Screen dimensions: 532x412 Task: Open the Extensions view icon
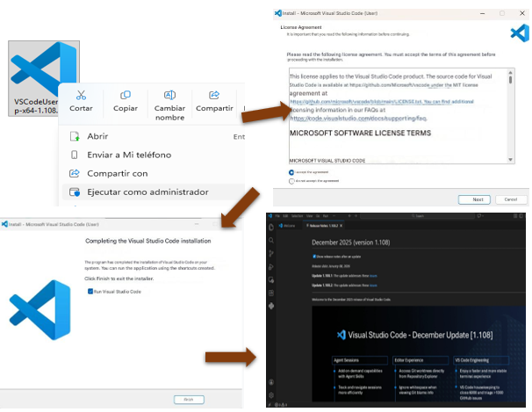pyautogui.click(x=271, y=293)
